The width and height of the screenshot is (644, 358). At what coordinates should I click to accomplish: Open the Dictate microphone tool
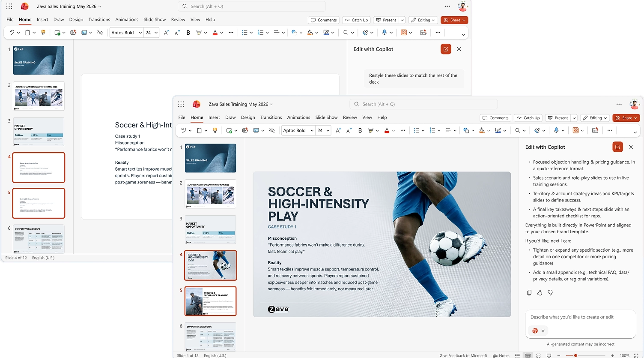[x=557, y=130]
